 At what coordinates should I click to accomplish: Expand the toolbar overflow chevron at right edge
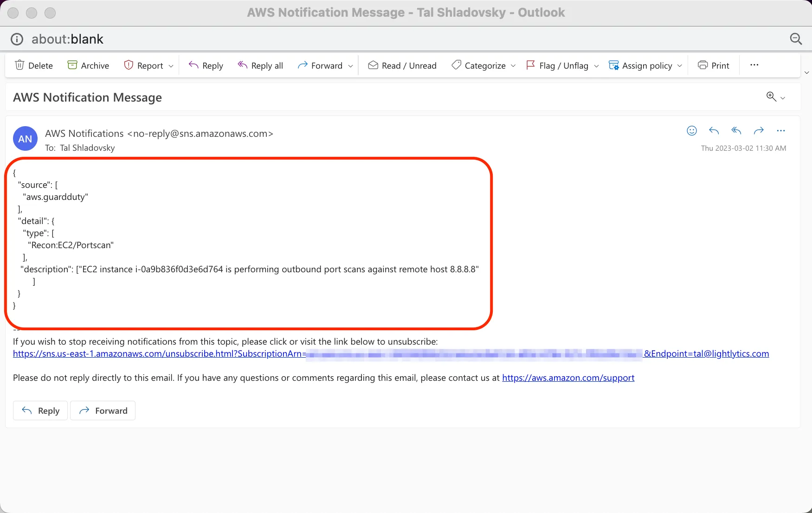point(806,72)
